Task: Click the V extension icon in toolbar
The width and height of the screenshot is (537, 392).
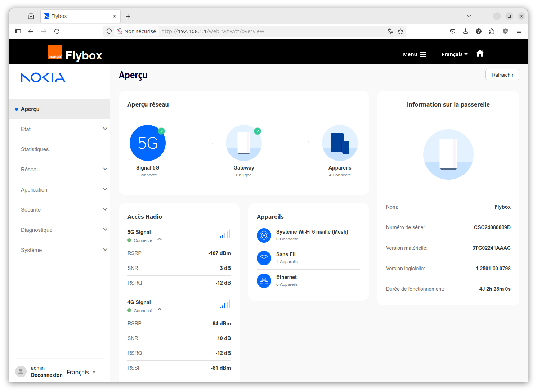Action: tap(479, 31)
